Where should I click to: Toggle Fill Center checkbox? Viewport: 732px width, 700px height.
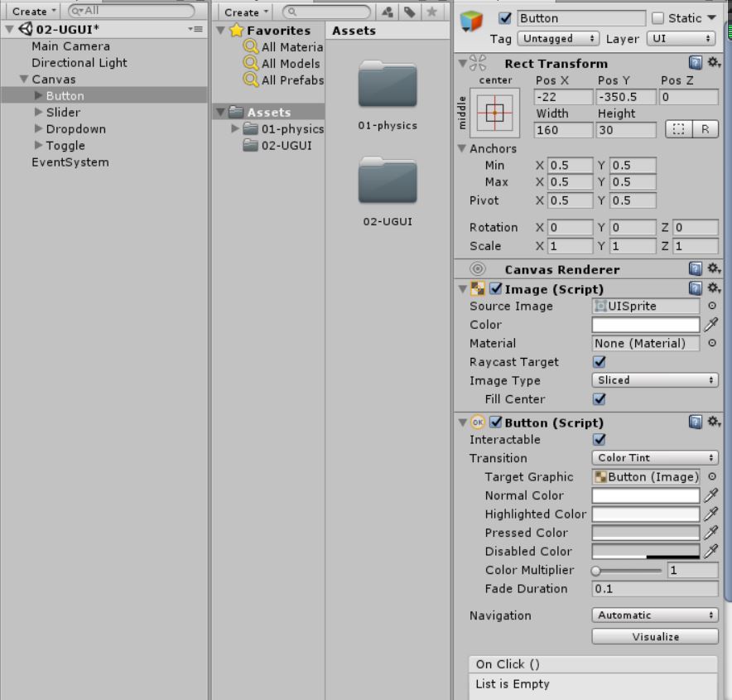point(600,399)
